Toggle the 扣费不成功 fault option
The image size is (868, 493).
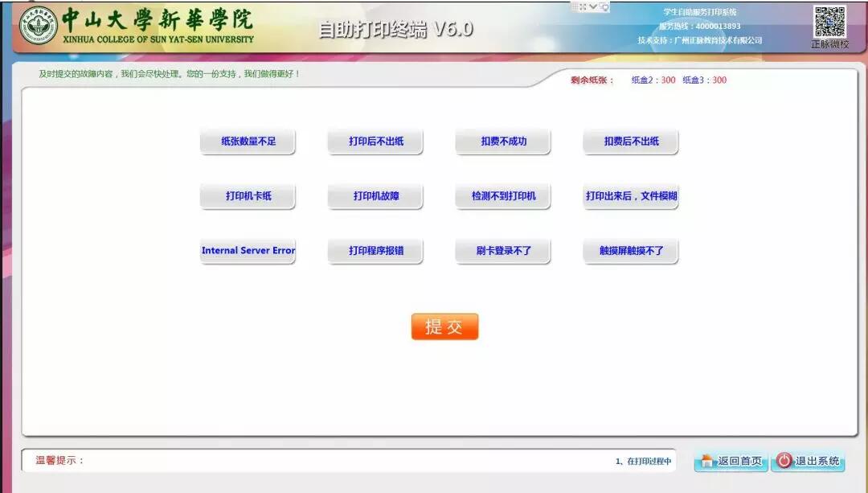[x=503, y=142]
